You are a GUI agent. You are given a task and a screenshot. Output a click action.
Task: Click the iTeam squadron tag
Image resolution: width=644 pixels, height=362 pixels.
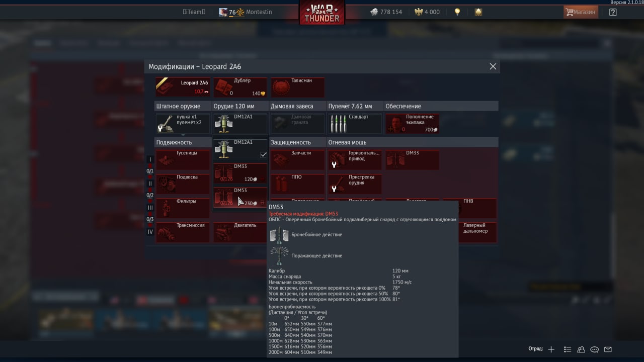pyautogui.click(x=194, y=12)
